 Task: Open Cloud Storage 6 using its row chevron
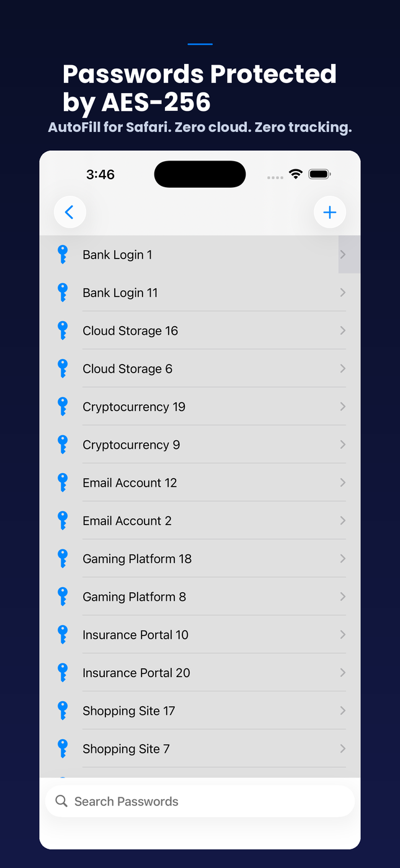click(x=342, y=368)
